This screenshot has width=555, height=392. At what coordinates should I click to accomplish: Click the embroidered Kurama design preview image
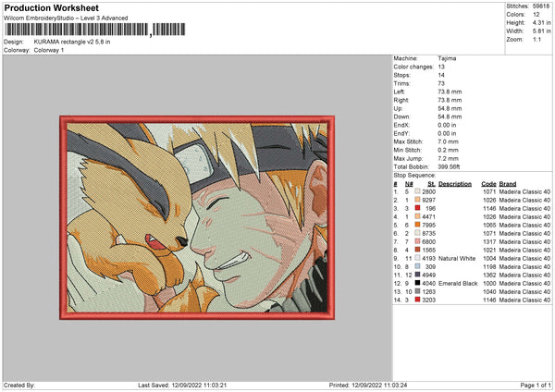coord(197,217)
